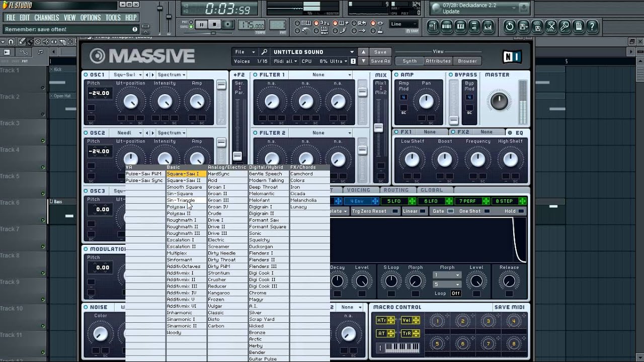Switch to the VOICING tab
This screenshot has height=362, width=644.
pyautogui.click(x=359, y=190)
